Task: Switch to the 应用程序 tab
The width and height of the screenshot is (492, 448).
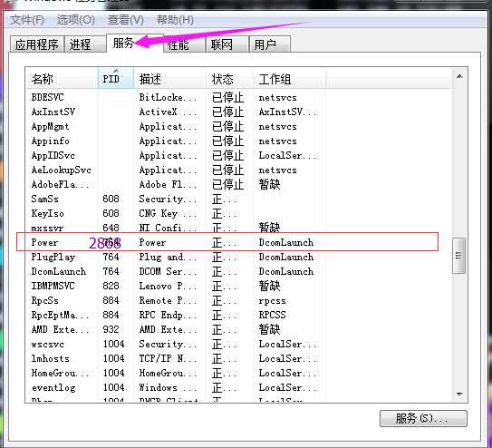Action: click(37, 44)
